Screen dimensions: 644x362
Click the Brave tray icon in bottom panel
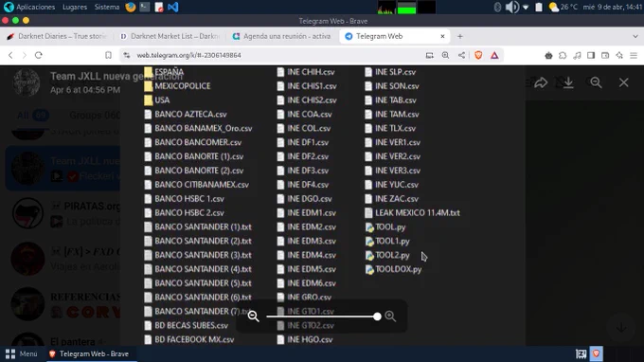tap(596, 353)
